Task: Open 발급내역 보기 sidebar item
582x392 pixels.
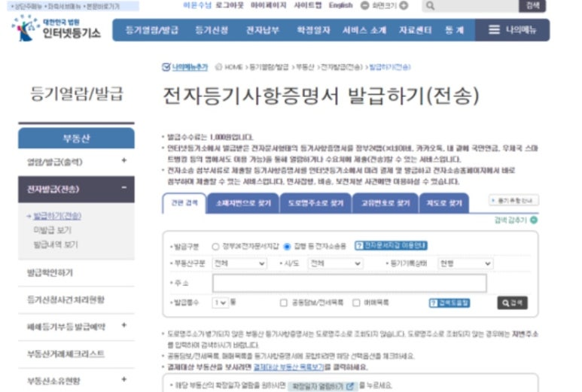Action: pyautogui.click(x=56, y=245)
